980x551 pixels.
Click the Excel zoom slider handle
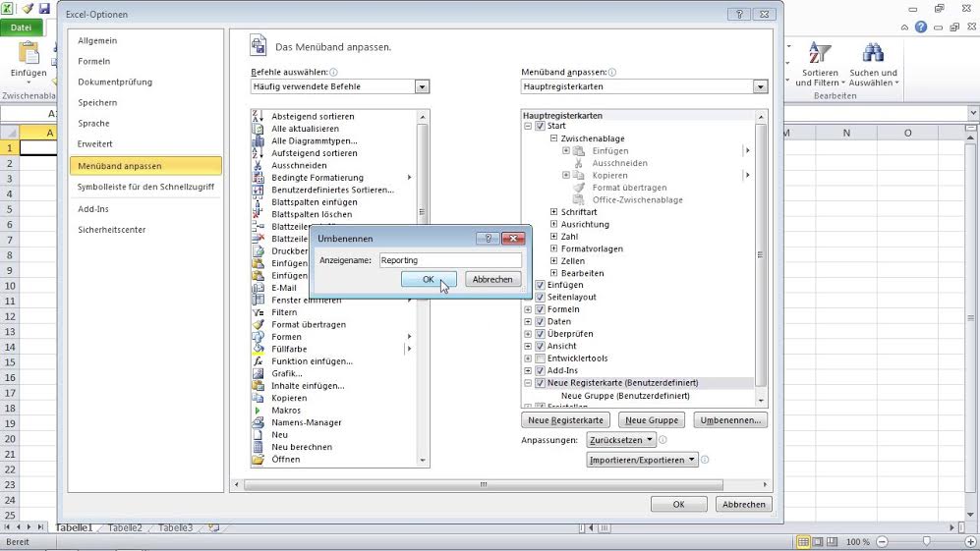(x=926, y=541)
